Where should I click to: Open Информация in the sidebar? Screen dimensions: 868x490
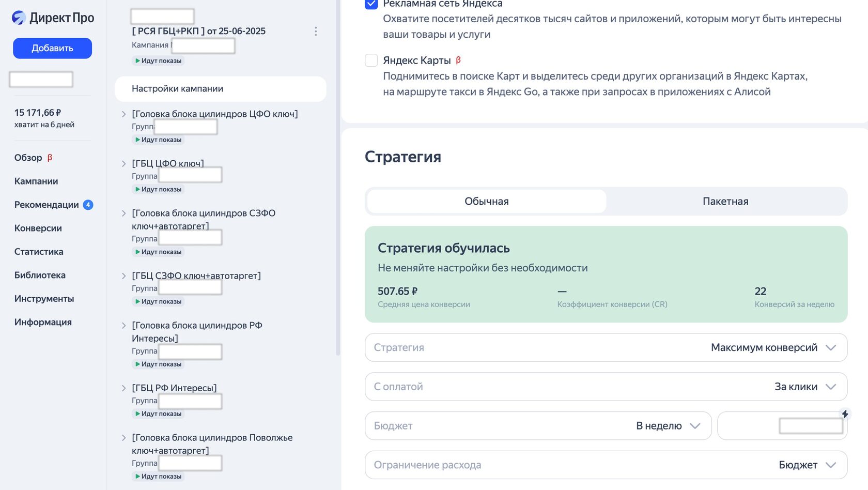click(43, 322)
